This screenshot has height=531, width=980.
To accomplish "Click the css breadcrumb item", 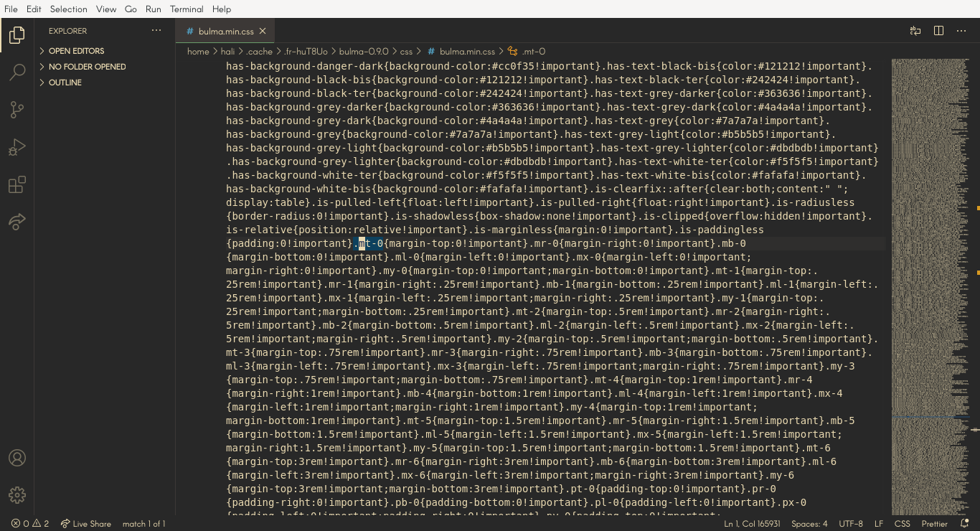I will [x=406, y=51].
